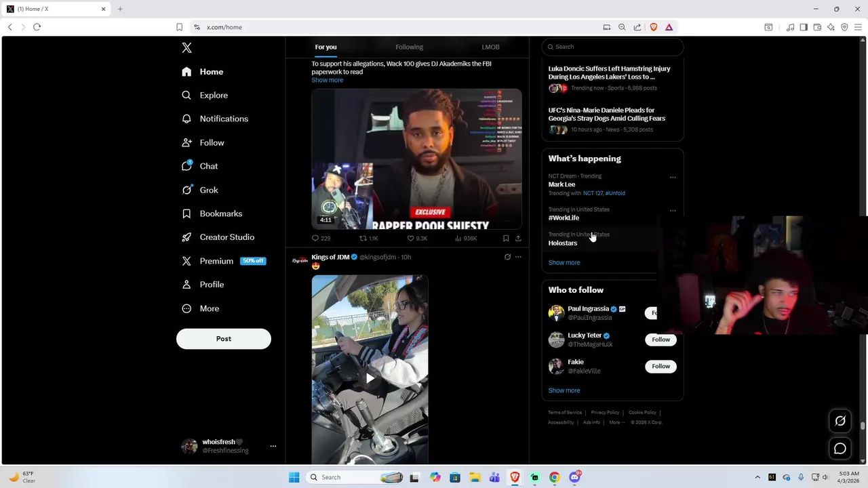This screenshot has height=488, width=868.
Task: Toggle the browser sidebar panel
Action: [x=804, y=27]
